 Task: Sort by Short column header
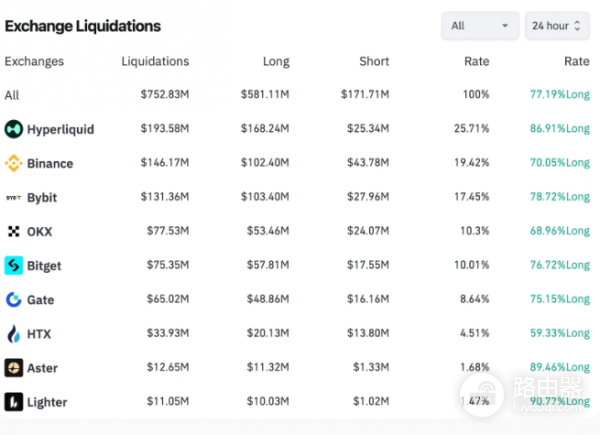coord(374,61)
